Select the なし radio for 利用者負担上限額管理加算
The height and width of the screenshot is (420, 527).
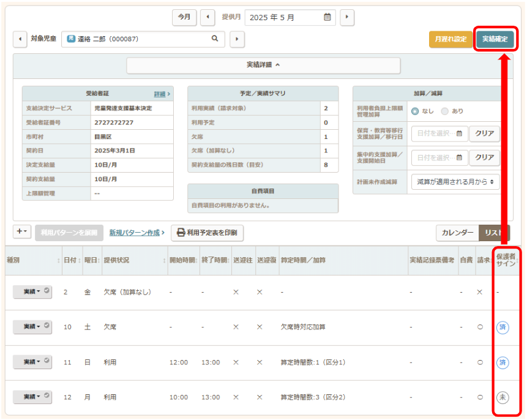click(x=415, y=111)
